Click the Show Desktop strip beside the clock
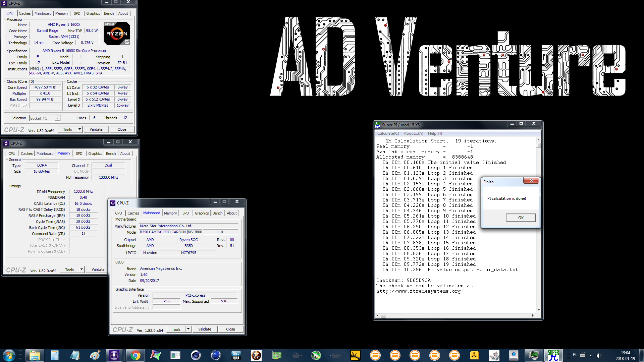This screenshot has height=362, width=644. (642, 355)
